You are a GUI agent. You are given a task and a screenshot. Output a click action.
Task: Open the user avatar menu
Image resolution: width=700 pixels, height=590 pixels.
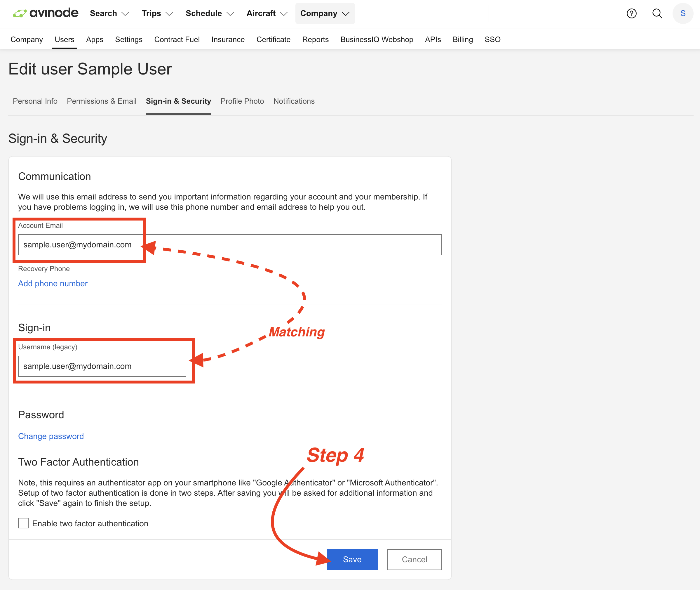click(x=682, y=13)
